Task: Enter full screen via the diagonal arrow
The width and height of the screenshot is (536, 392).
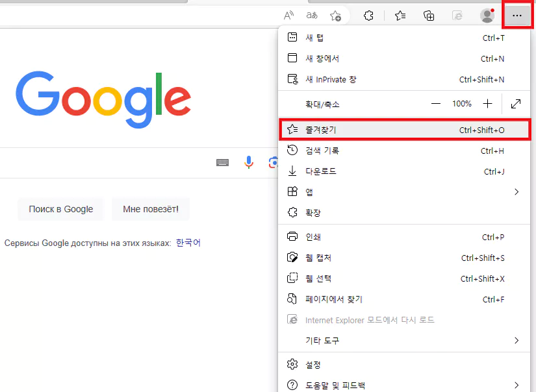Action: pyautogui.click(x=516, y=103)
